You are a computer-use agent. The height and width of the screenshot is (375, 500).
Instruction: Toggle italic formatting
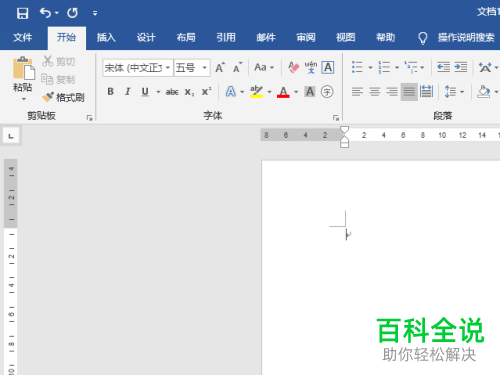point(128,91)
